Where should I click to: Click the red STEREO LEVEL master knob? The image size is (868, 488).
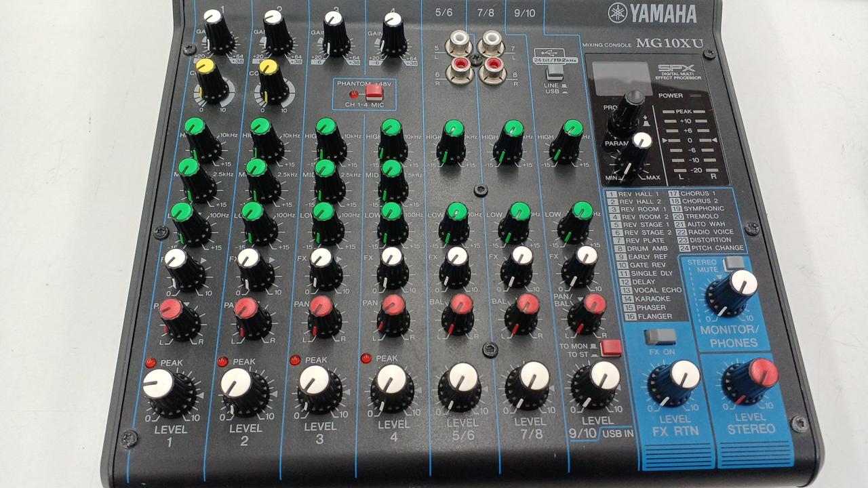click(x=749, y=382)
